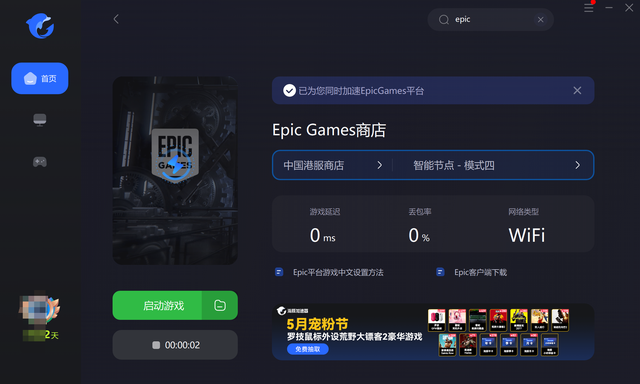Focus the search field containing epic
The width and height of the screenshot is (640, 384).
coord(491,20)
